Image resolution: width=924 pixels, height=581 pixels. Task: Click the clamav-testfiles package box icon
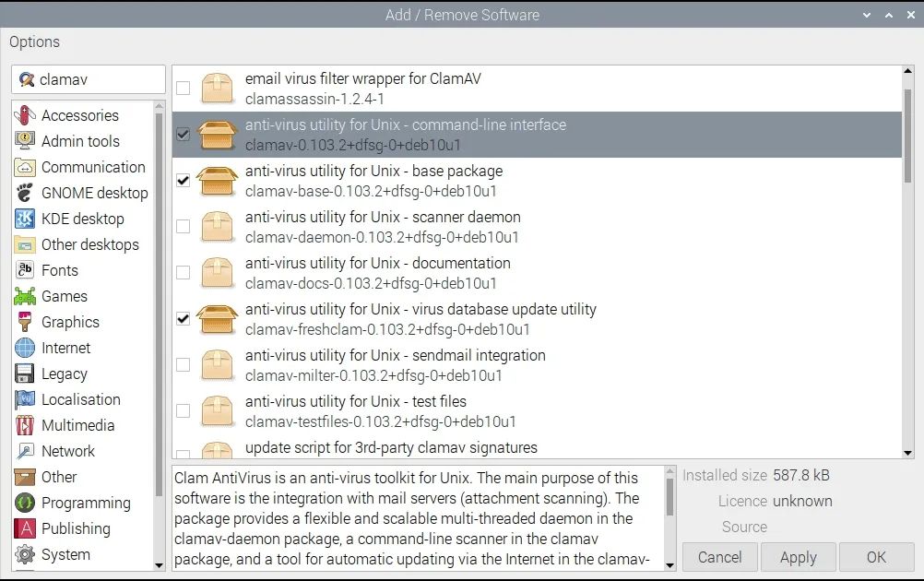tap(218, 411)
